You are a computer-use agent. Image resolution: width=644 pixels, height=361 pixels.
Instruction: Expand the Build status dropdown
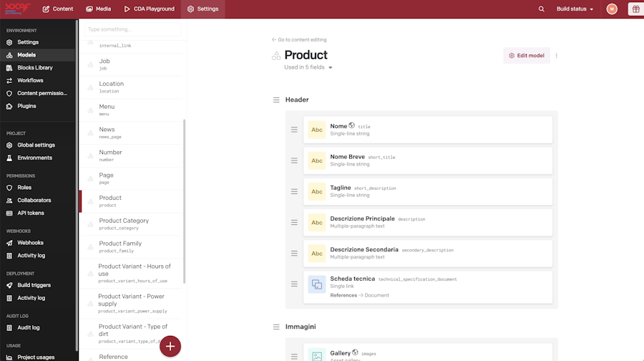575,9
